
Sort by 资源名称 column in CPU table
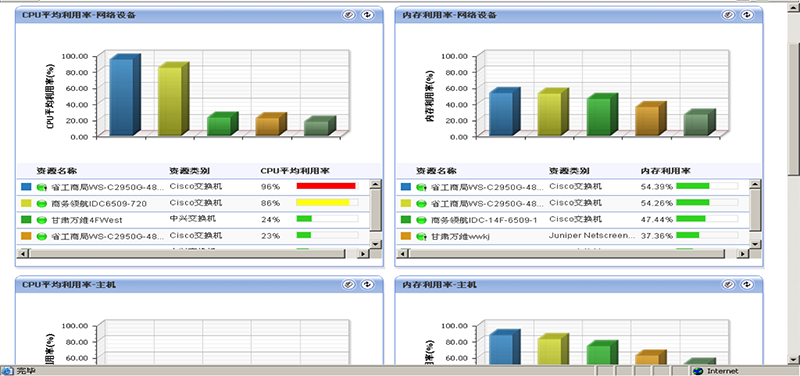click(x=57, y=171)
